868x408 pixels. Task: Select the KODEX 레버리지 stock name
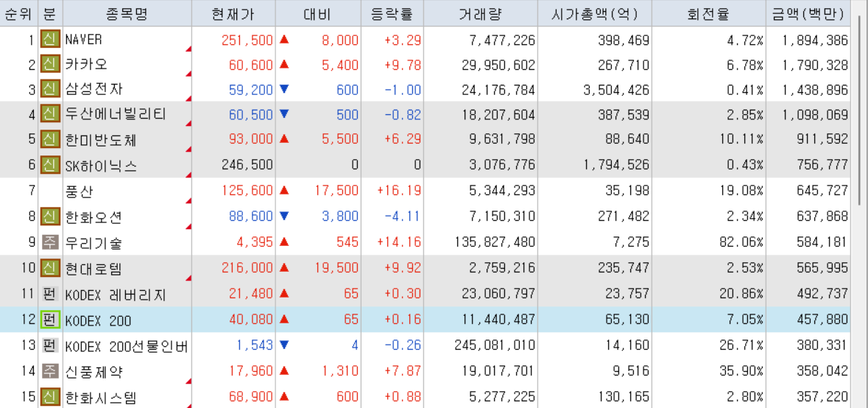(x=116, y=295)
